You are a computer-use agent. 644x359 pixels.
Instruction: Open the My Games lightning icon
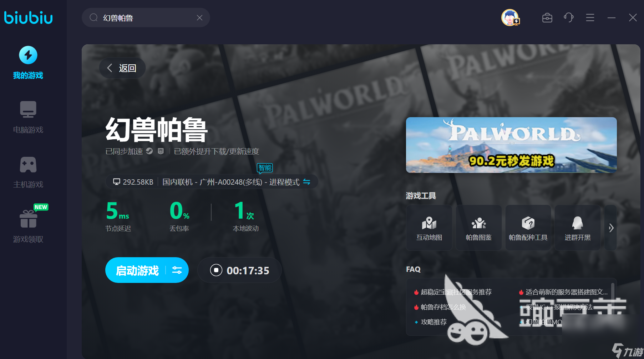tap(28, 55)
